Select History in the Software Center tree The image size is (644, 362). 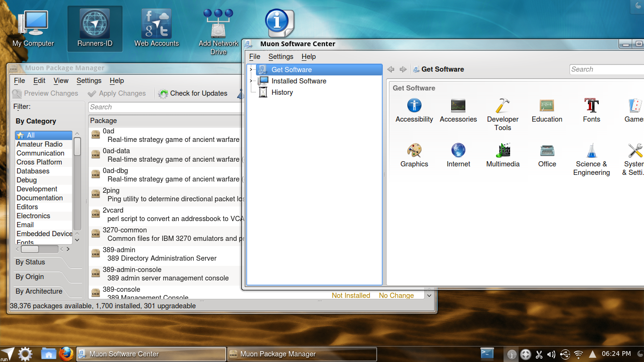click(x=282, y=92)
